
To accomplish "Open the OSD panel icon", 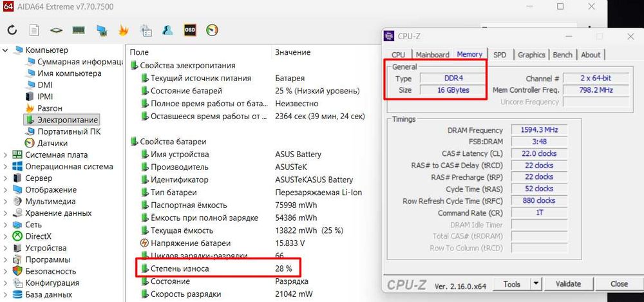I will point(190,30).
